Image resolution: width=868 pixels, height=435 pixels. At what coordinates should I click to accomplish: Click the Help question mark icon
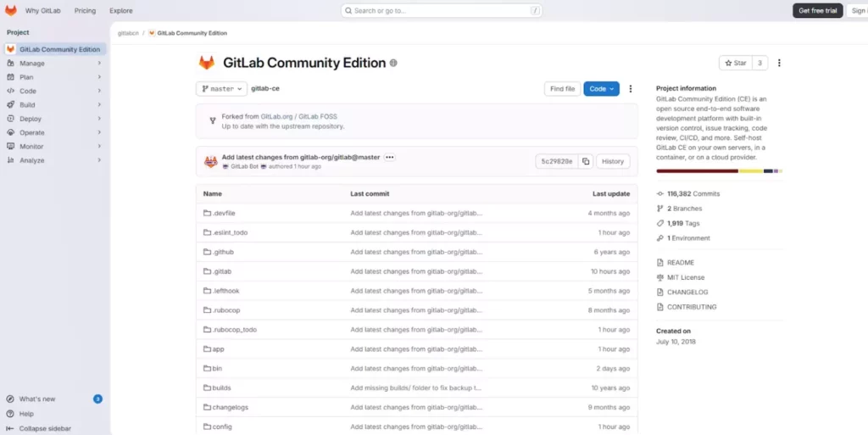(10, 414)
